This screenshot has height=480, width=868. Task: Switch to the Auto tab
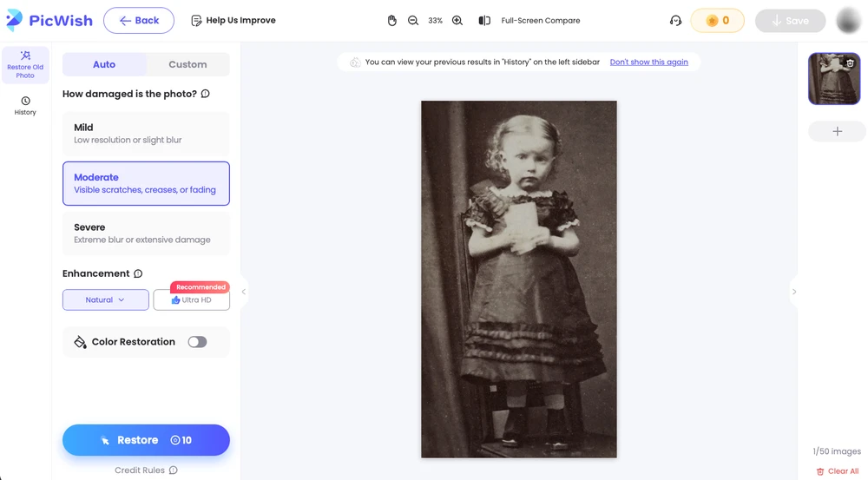click(x=104, y=64)
